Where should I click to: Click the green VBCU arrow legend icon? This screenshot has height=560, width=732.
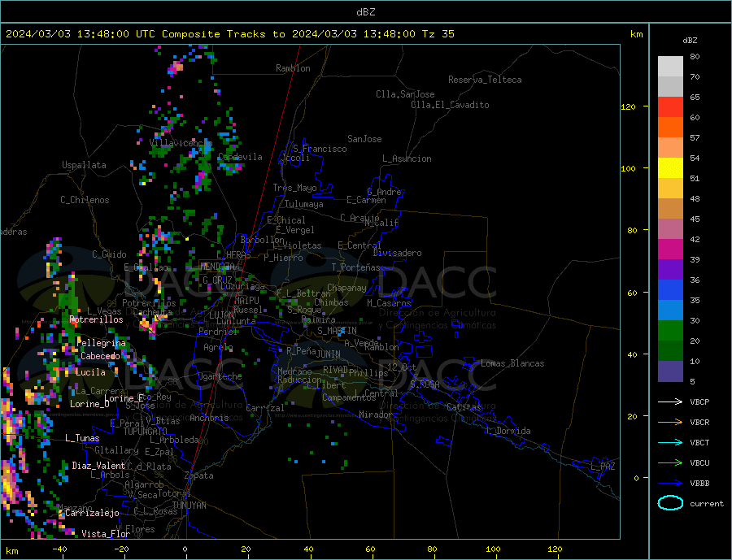pyautogui.click(x=670, y=463)
